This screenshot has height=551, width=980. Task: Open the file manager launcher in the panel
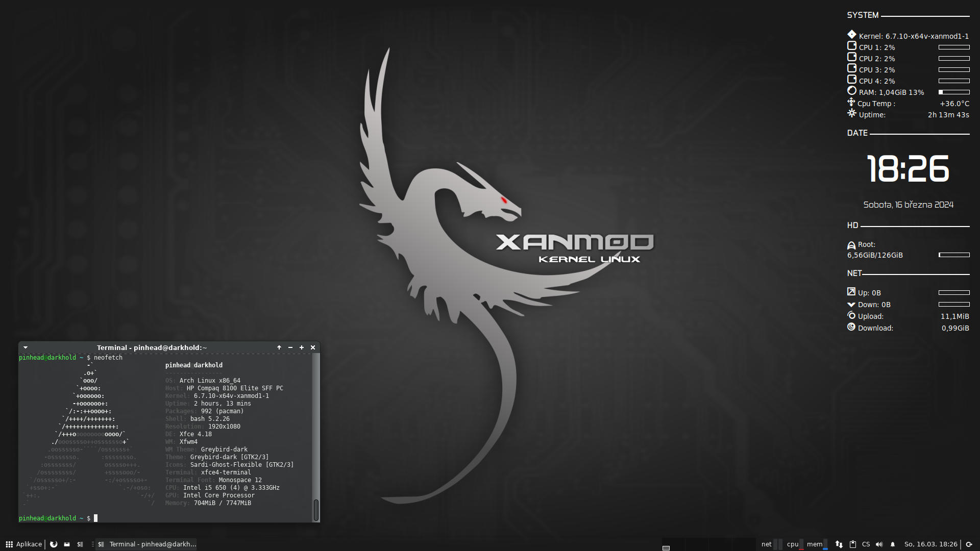[x=67, y=544]
